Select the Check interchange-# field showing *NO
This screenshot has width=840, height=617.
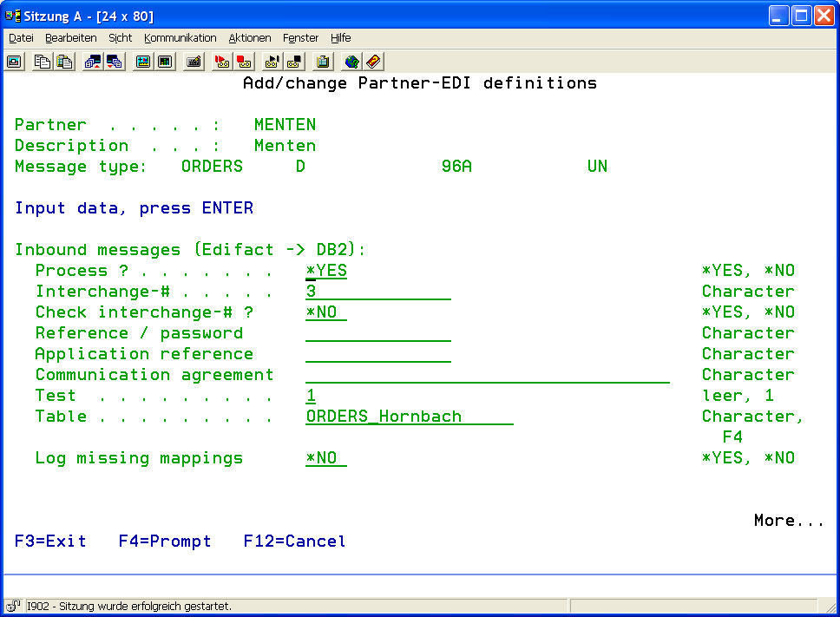pyautogui.click(x=326, y=312)
